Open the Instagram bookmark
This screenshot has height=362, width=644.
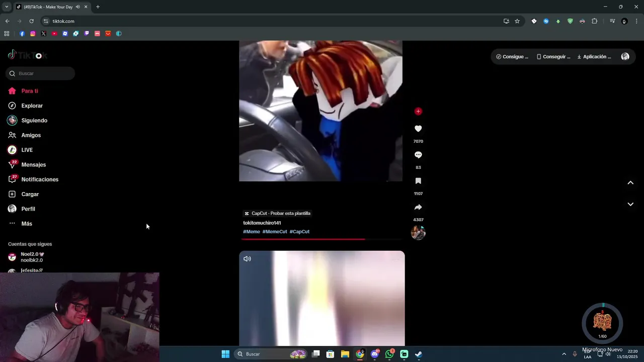(x=33, y=34)
